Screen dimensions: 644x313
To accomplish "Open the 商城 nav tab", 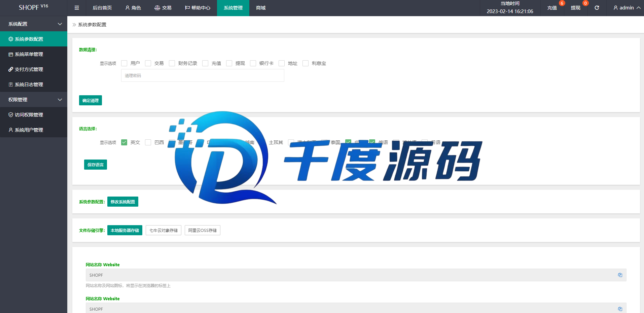I will click(261, 8).
